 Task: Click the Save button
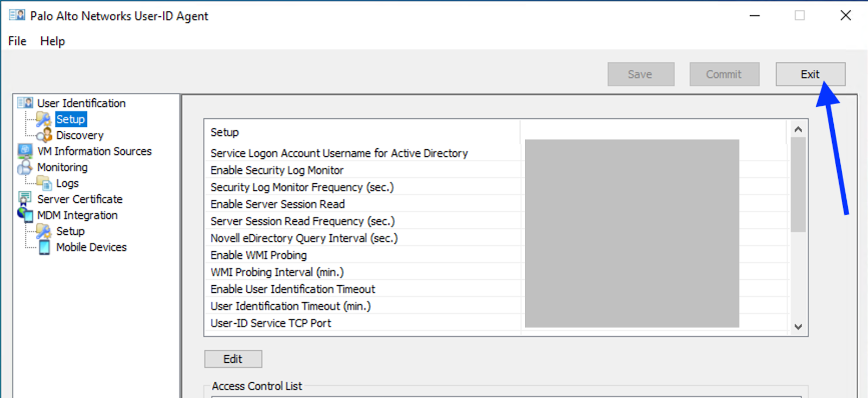click(x=640, y=74)
